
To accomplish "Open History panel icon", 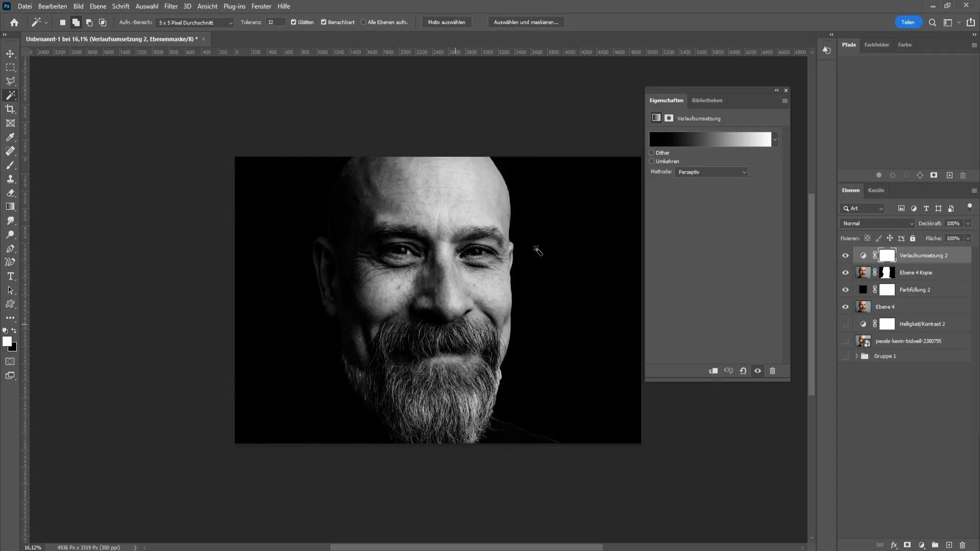I will 826,50.
